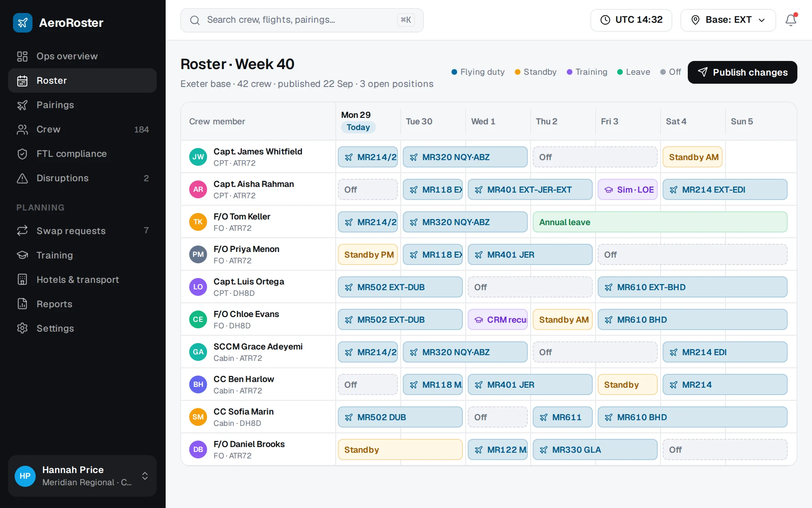Click the Hotels & transport building icon

pos(22,280)
